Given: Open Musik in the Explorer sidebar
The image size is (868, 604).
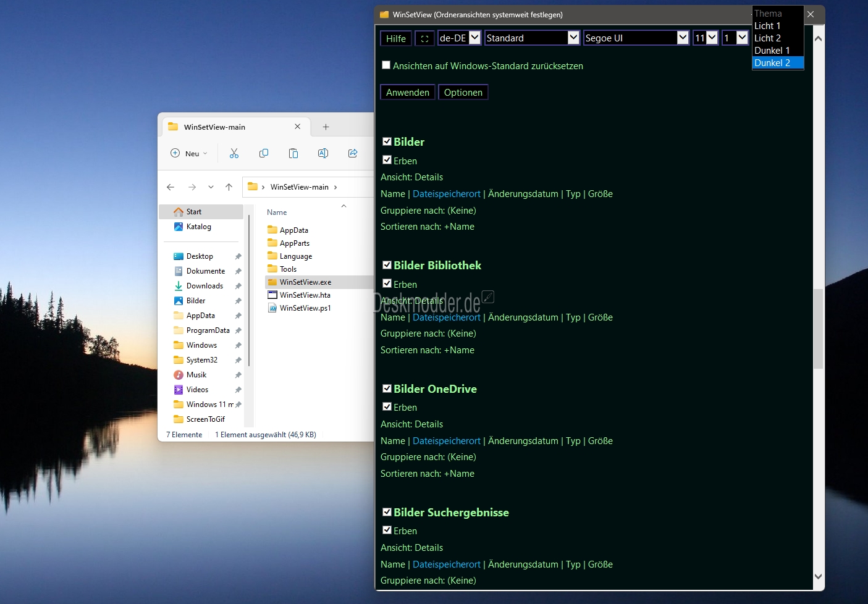Looking at the screenshot, I should pyautogui.click(x=196, y=375).
